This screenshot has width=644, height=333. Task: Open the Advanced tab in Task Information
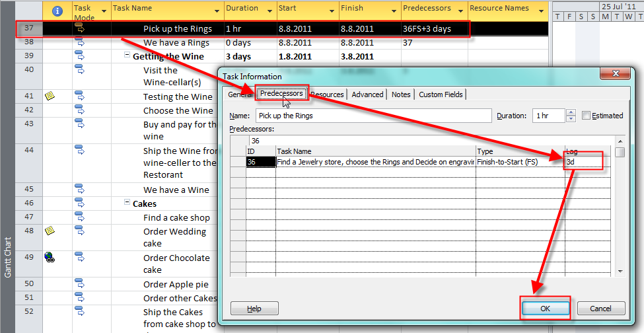(367, 94)
